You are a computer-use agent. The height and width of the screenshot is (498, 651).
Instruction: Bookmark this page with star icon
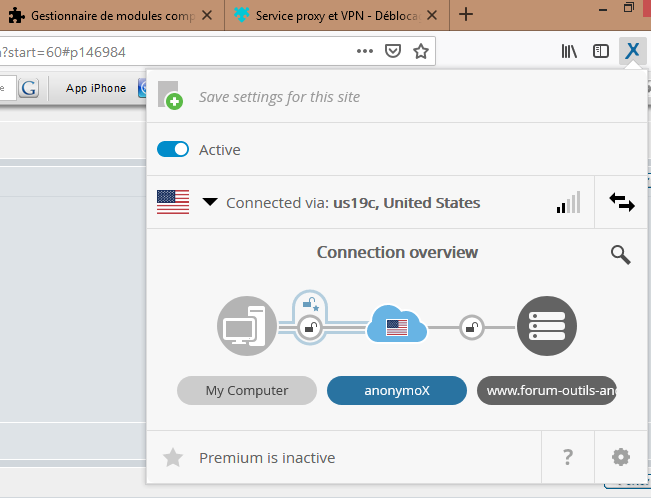coord(421,51)
